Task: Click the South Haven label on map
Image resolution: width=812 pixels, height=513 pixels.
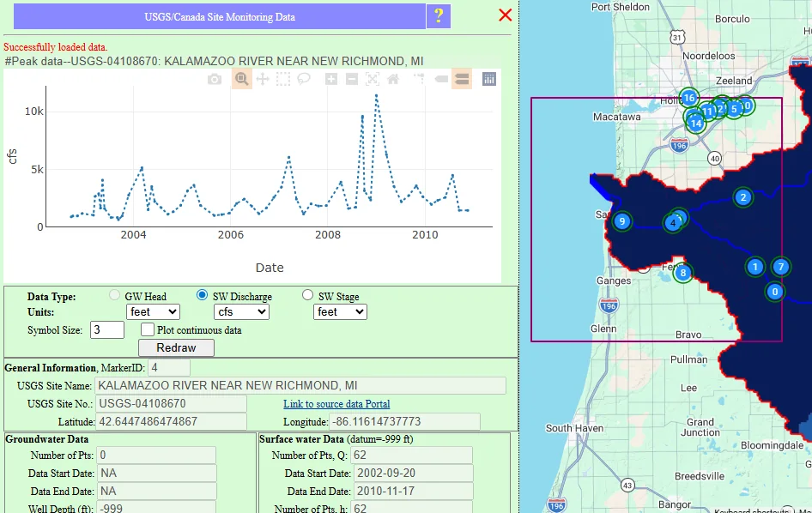Action: (x=574, y=428)
